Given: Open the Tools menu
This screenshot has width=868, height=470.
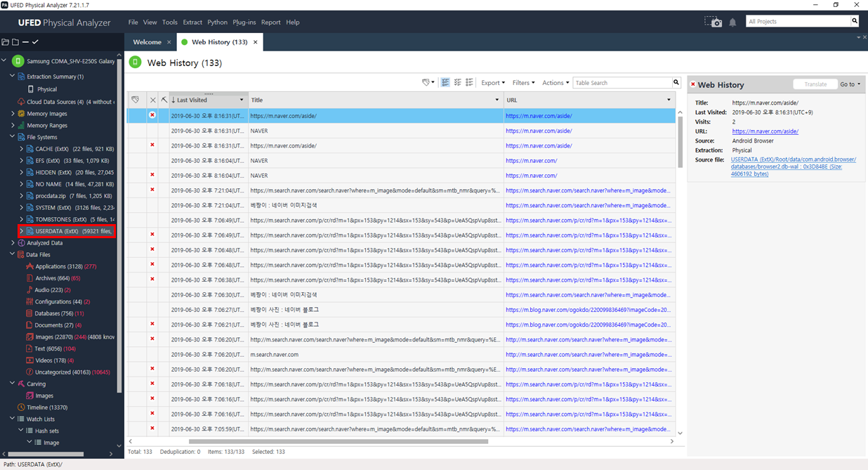Looking at the screenshot, I should [x=170, y=22].
